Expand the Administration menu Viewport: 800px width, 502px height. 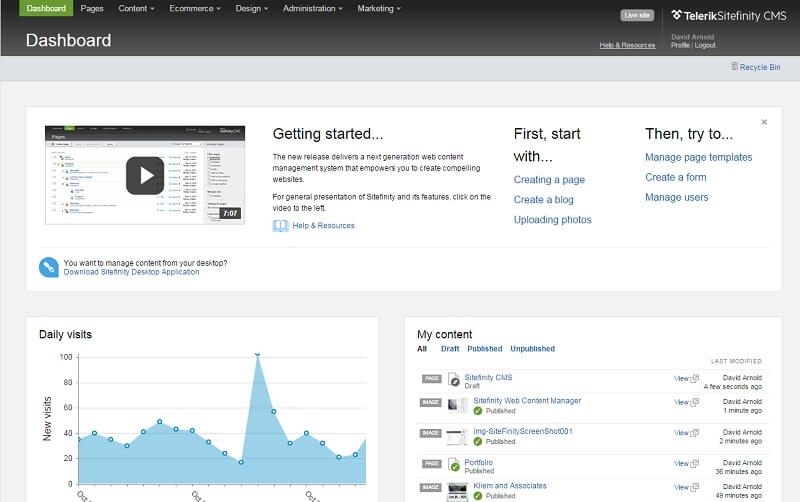point(313,8)
